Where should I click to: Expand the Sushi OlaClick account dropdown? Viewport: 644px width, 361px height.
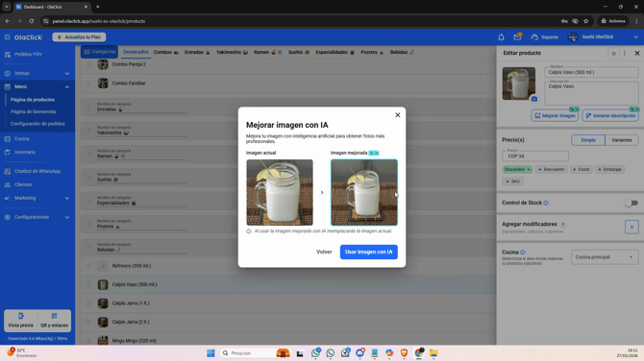[x=635, y=37]
